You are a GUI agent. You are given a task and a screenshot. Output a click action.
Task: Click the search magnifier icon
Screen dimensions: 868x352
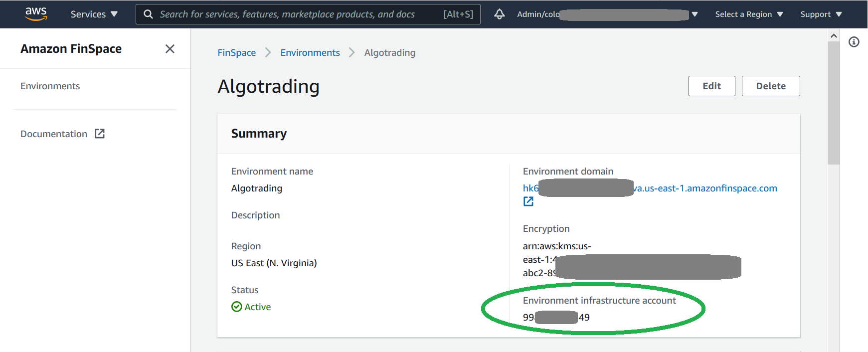coord(148,14)
